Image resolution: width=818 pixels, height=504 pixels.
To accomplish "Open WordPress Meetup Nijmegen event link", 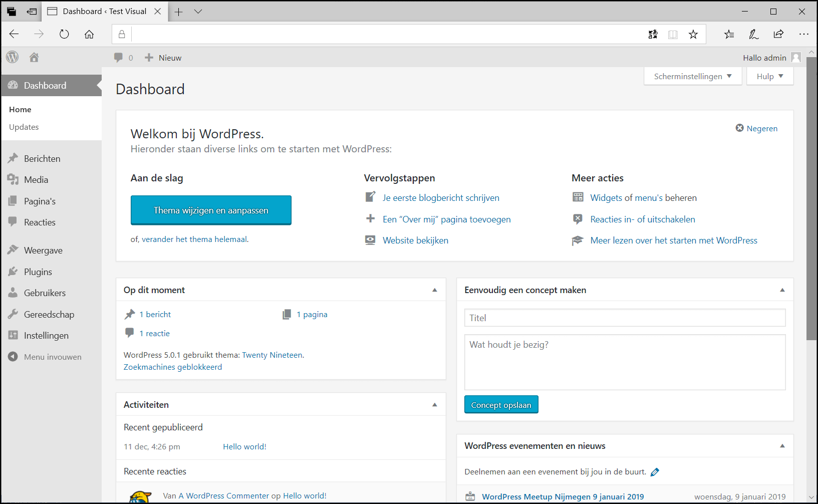I will click(563, 496).
